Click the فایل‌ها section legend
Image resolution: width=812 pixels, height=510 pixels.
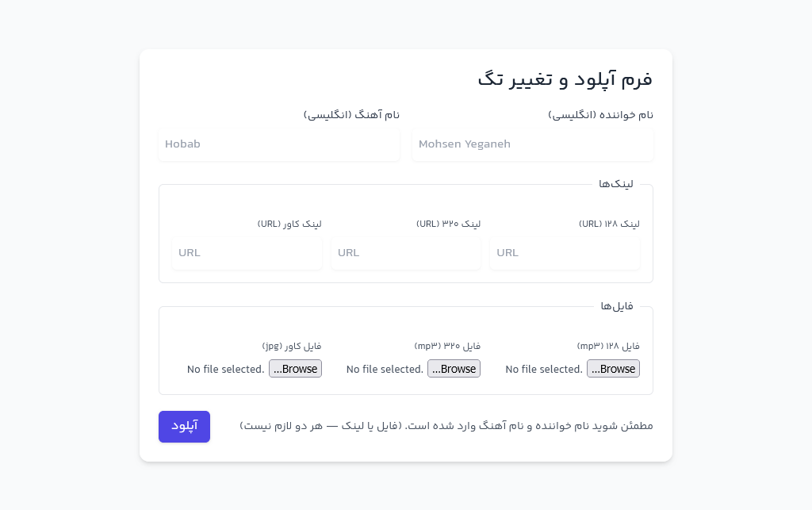(617, 306)
